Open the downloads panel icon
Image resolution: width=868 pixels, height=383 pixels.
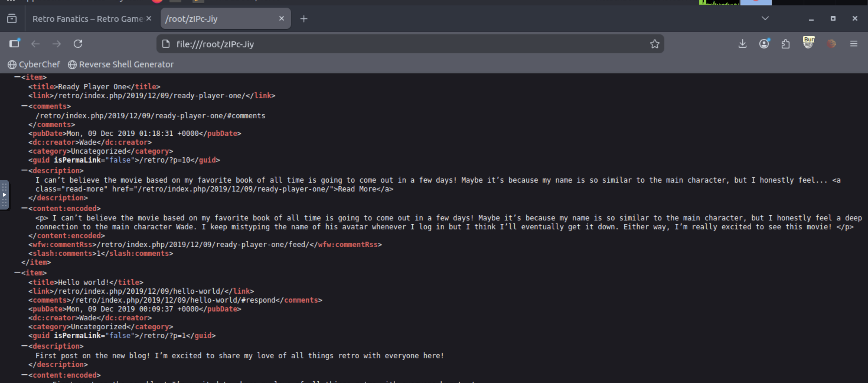(742, 44)
